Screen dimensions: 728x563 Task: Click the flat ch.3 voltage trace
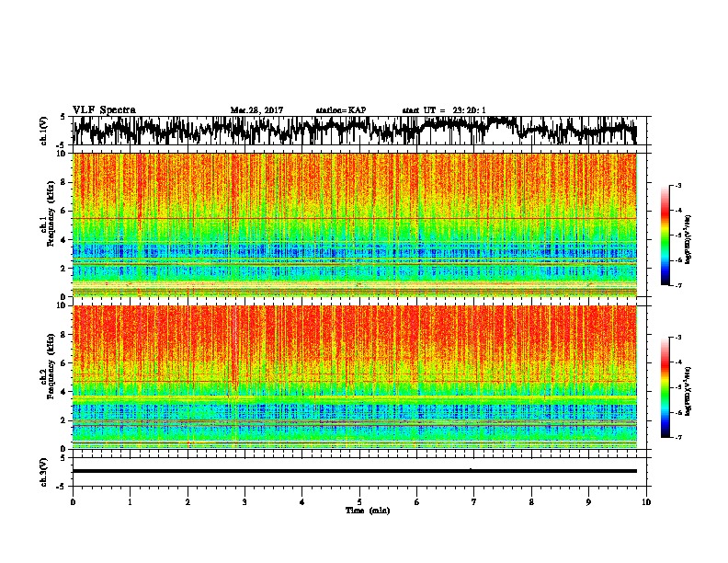coord(355,471)
